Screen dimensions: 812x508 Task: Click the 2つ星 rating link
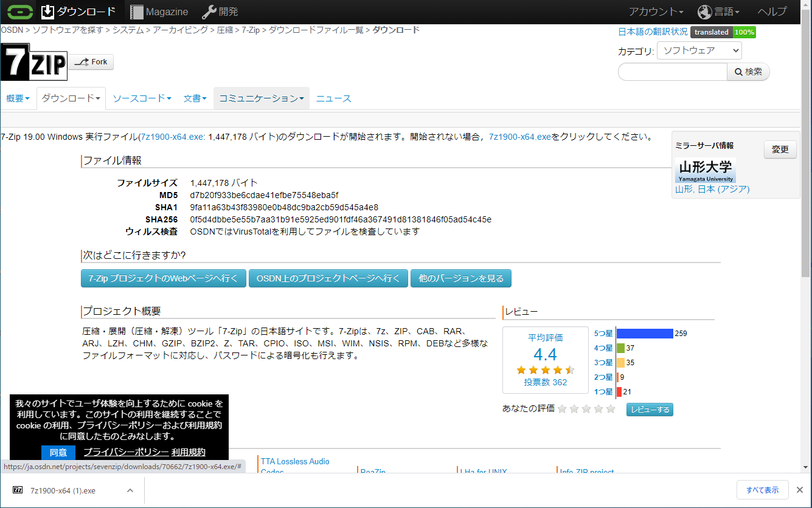603,377
